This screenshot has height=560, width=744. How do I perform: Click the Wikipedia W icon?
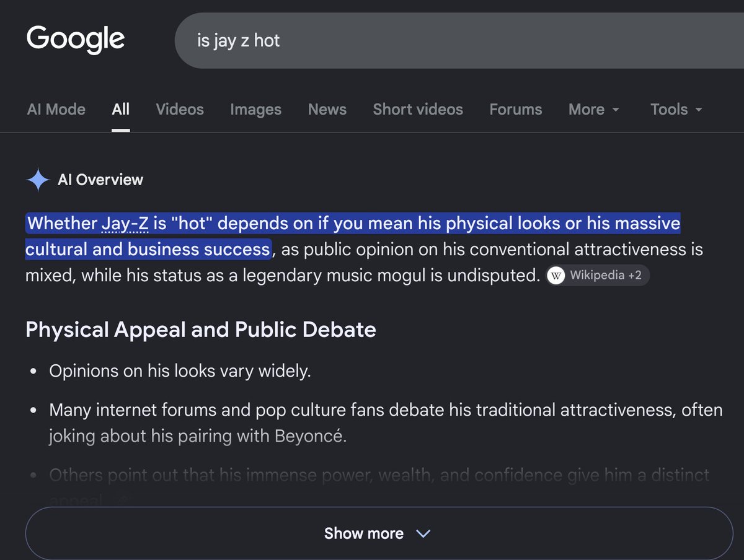click(x=557, y=276)
